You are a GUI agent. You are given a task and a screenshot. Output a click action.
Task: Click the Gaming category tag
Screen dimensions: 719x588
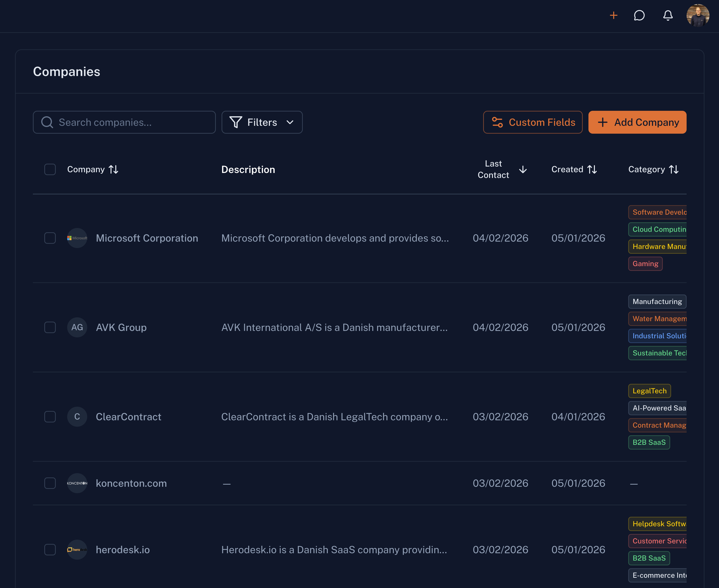646,264
